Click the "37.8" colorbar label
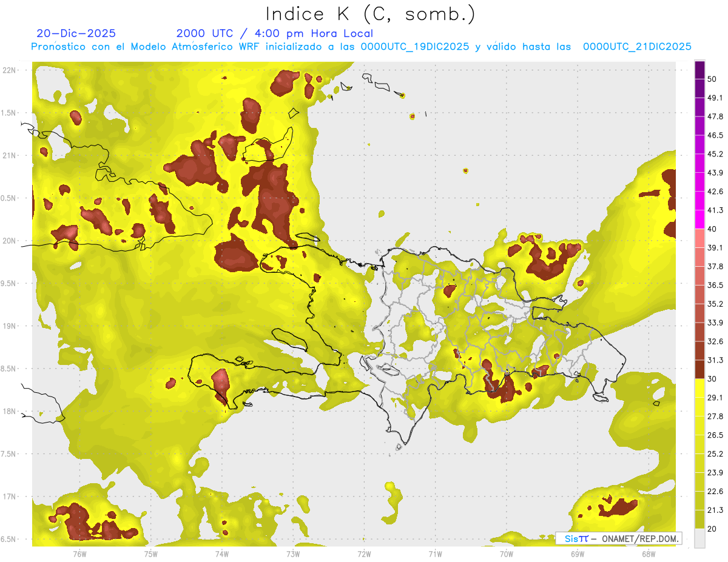This screenshot has height=562, width=728. pyautogui.click(x=715, y=266)
